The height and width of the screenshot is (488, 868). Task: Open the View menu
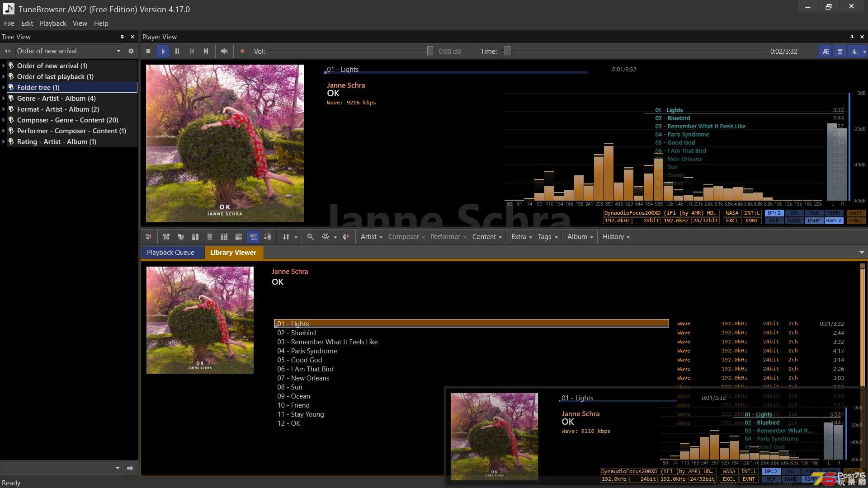pyautogui.click(x=80, y=23)
